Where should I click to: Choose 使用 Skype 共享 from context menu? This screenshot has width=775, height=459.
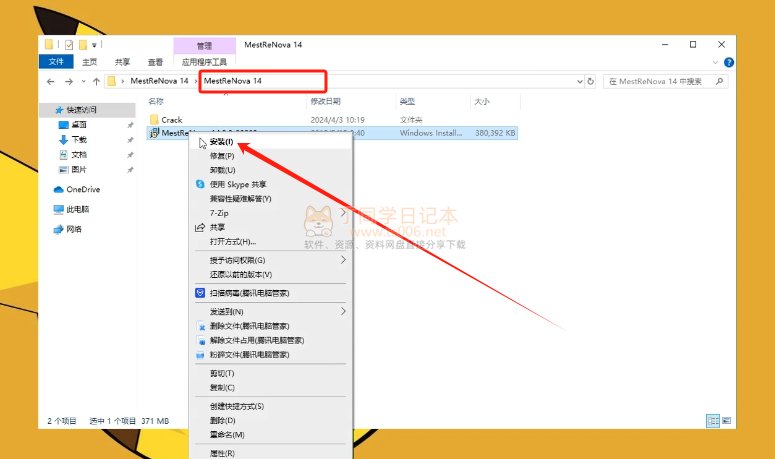point(271,184)
